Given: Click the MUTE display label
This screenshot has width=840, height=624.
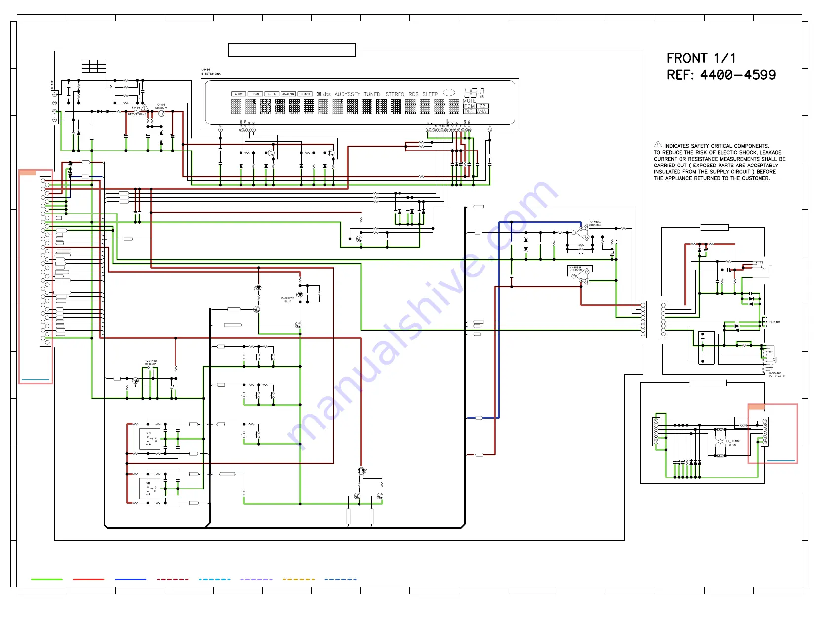Looking at the screenshot, I should point(469,101).
